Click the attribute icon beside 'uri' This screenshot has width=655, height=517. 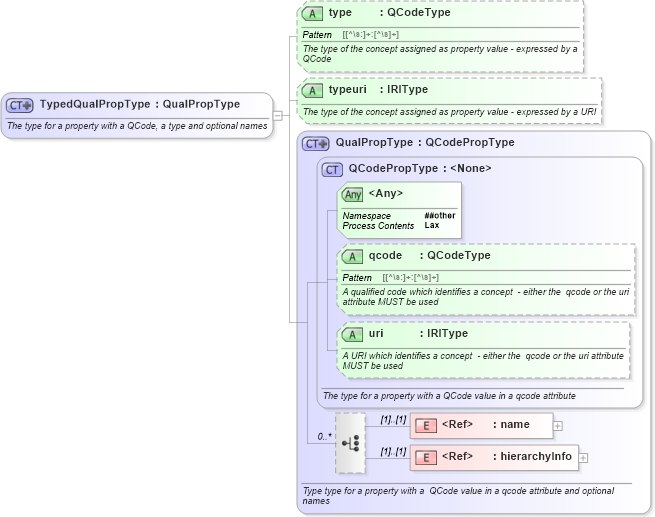352,335
